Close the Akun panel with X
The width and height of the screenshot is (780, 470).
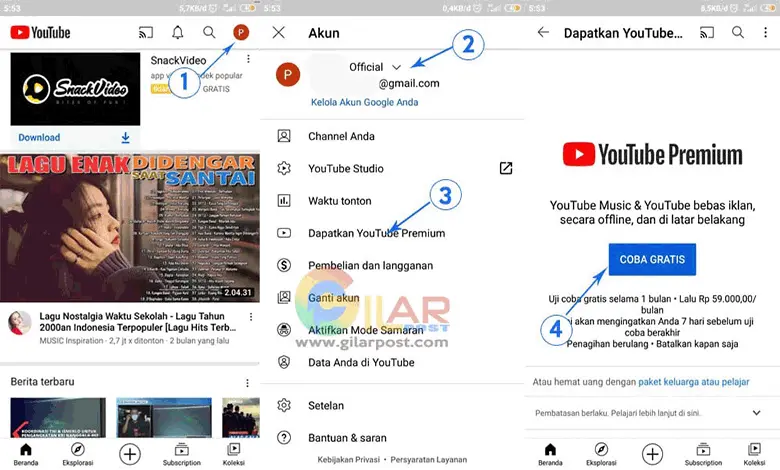279,33
